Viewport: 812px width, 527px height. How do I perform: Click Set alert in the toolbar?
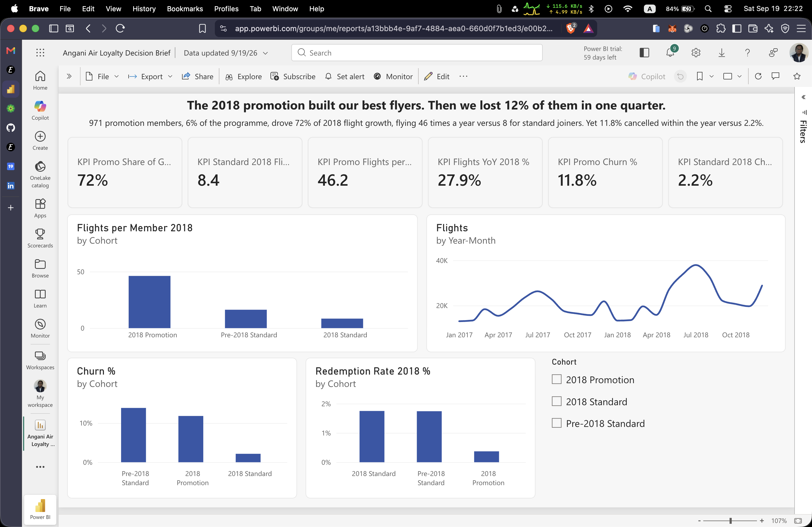pyautogui.click(x=345, y=76)
